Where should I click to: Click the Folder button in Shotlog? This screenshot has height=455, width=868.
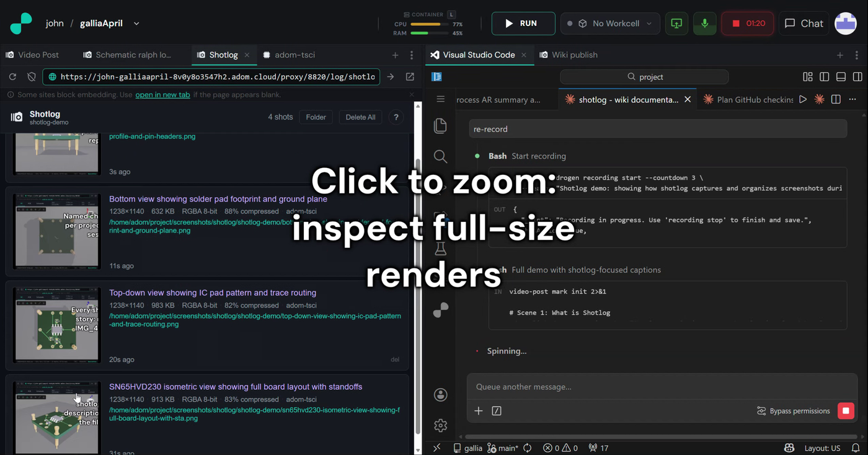pos(316,117)
